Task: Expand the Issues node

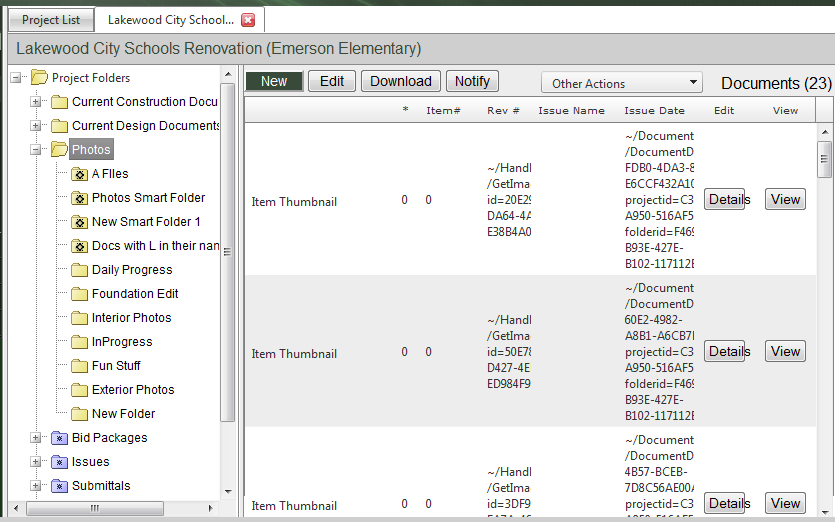Action: [36, 462]
